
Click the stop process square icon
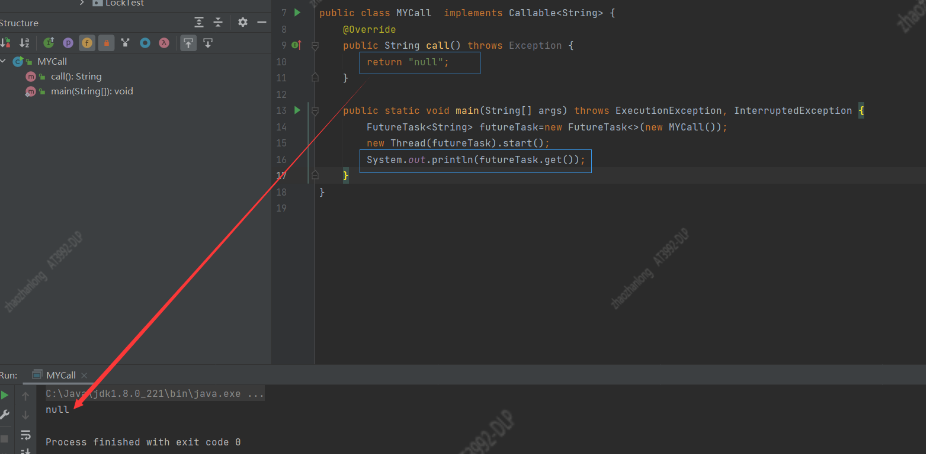pos(5,439)
